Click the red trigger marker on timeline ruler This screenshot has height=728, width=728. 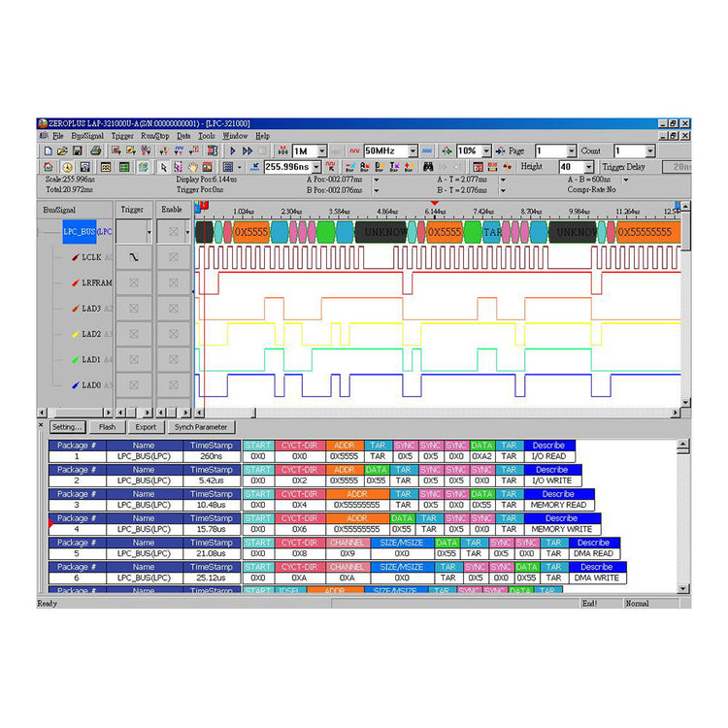(x=434, y=203)
